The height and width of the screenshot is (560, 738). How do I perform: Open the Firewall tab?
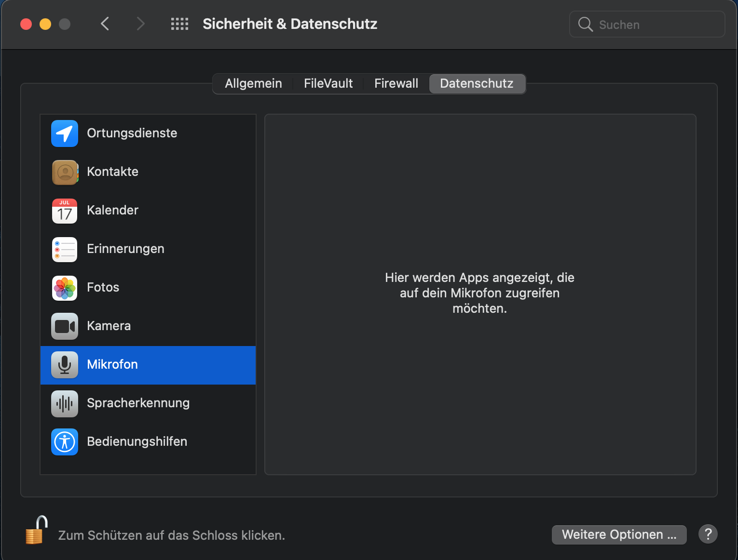(396, 83)
